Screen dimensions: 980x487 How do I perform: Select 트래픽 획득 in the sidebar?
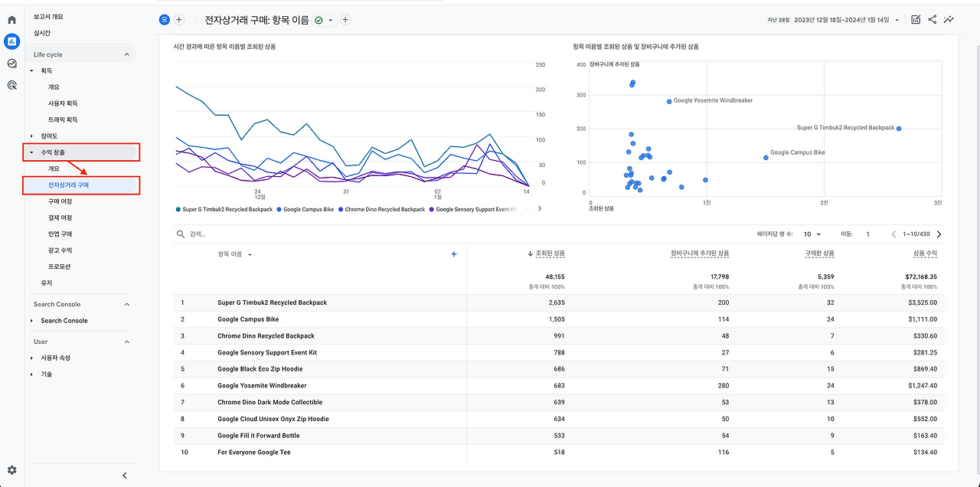(x=63, y=119)
